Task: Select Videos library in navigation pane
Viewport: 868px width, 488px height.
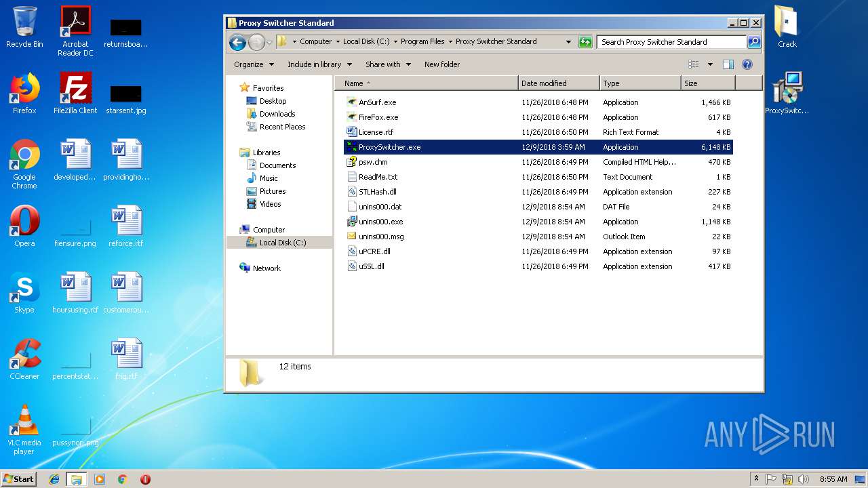Action: [270, 204]
